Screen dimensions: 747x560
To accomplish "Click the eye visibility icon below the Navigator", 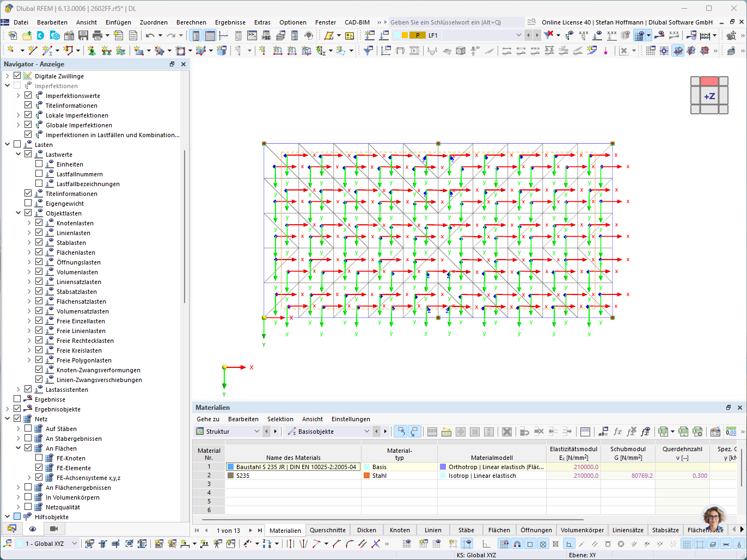I will (32, 529).
